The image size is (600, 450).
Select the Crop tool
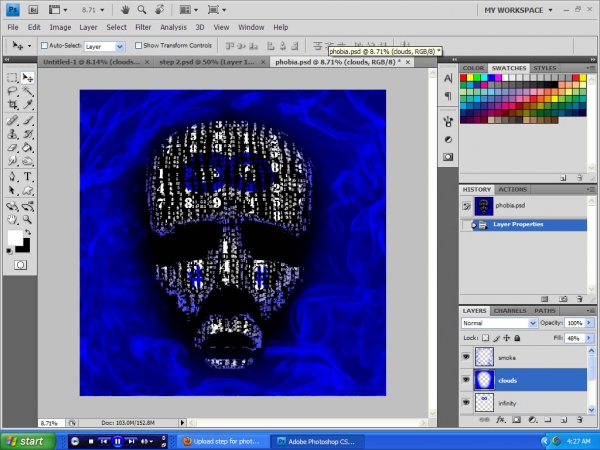tap(12, 104)
